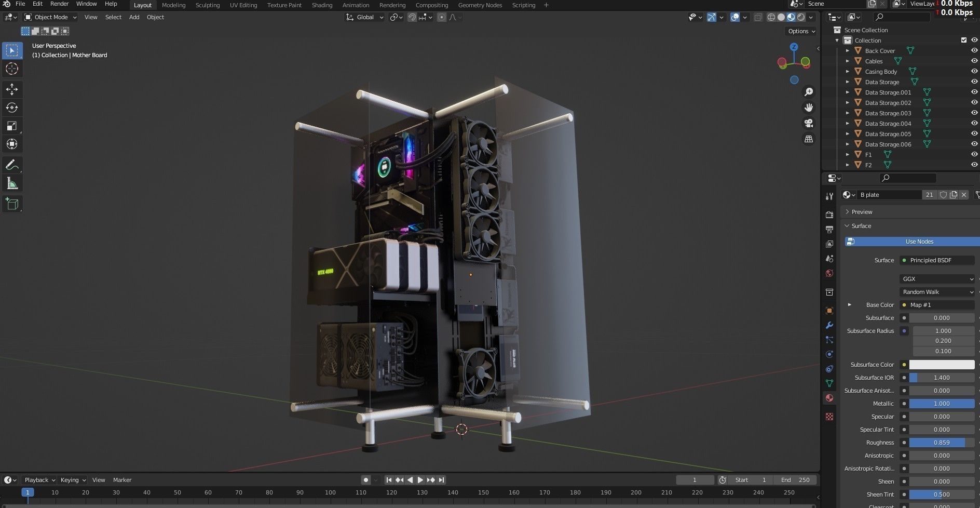Open the Object properties tab
Viewport: 980px width, 508px height.
(829, 311)
